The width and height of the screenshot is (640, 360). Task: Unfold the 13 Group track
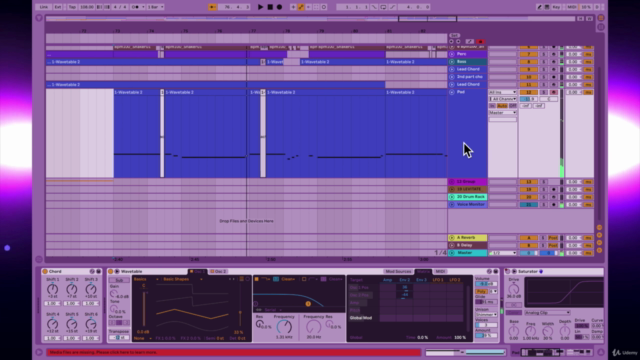click(452, 182)
